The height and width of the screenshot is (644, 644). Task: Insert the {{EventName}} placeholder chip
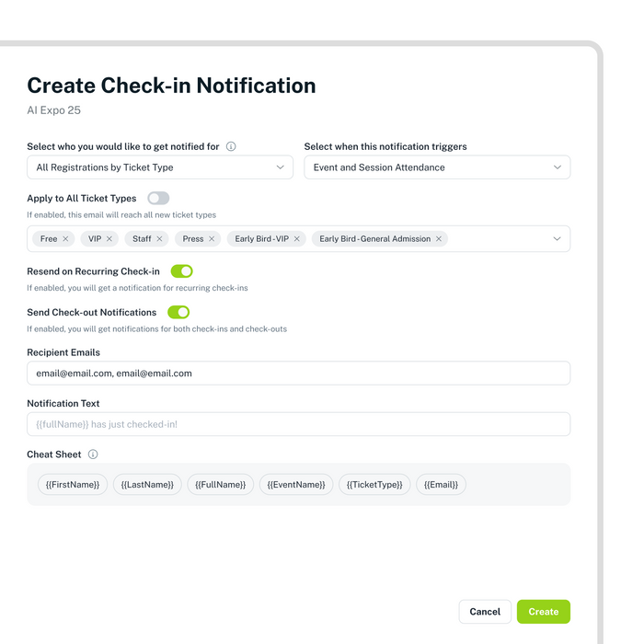coord(296,484)
